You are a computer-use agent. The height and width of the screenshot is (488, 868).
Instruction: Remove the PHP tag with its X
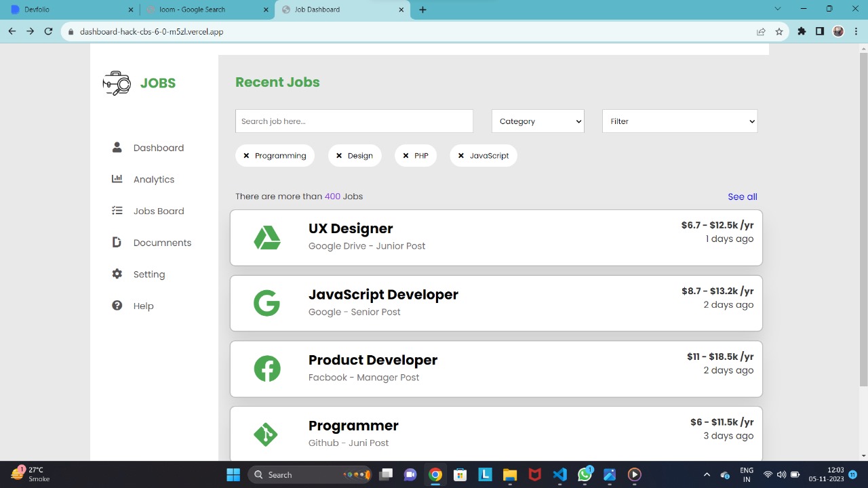(x=406, y=156)
